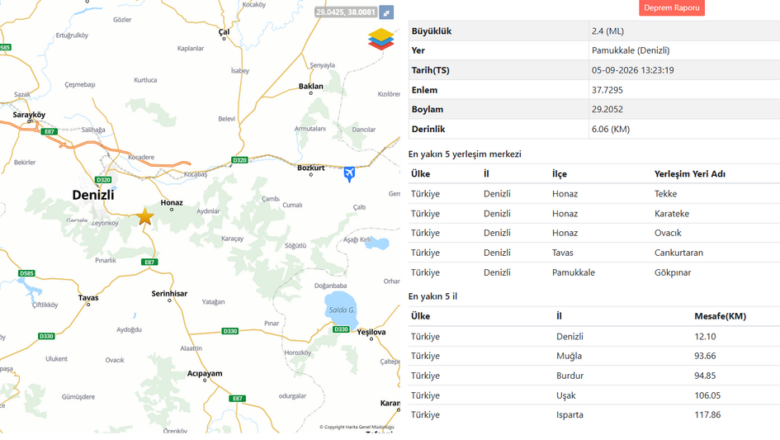
Task: Click the Uşak province row
Action: (x=594, y=395)
